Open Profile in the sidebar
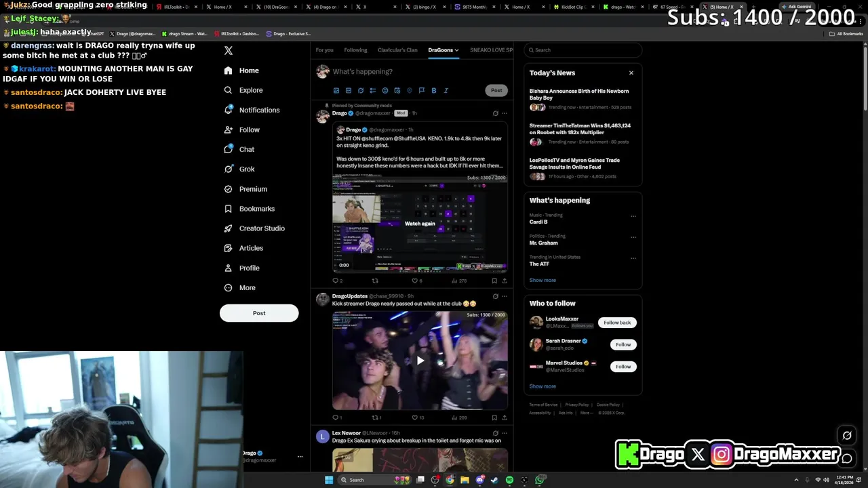This screenshot has height=488, width=868. pyautogui.click(x=242, y=268)
